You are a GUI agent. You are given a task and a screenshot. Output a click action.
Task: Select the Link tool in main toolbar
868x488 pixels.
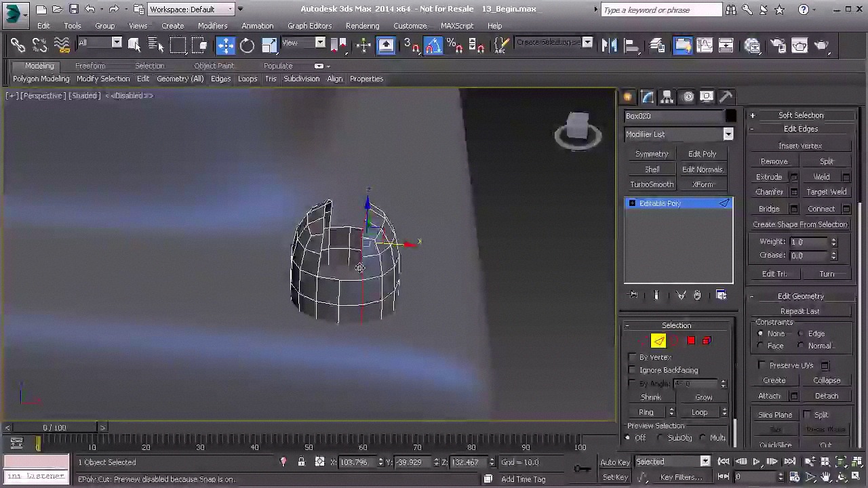(18, 45)
